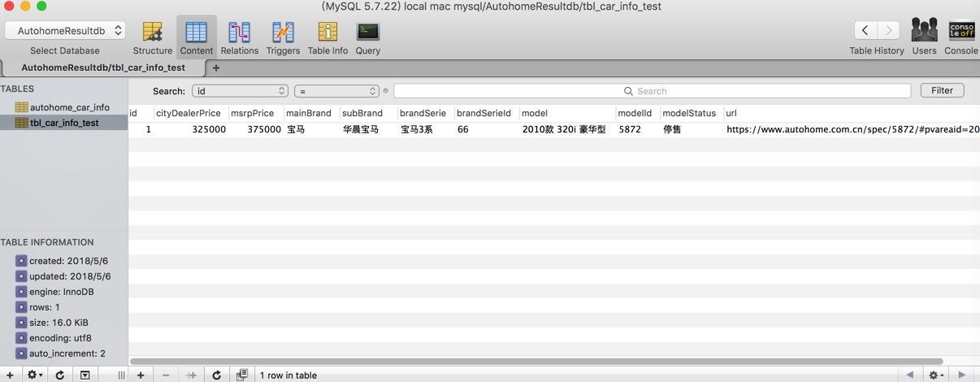The width and height of the screenshot is (980, 382).
Task: Sort by the id column header
Action: [141, 113]
